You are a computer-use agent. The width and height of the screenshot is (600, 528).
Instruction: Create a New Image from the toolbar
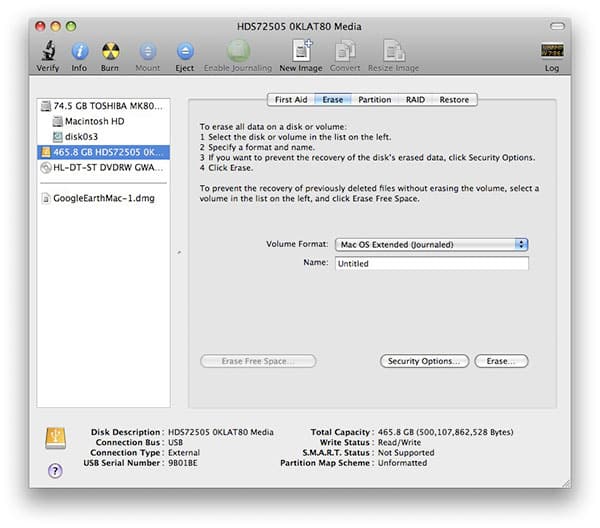click(302, 51)
